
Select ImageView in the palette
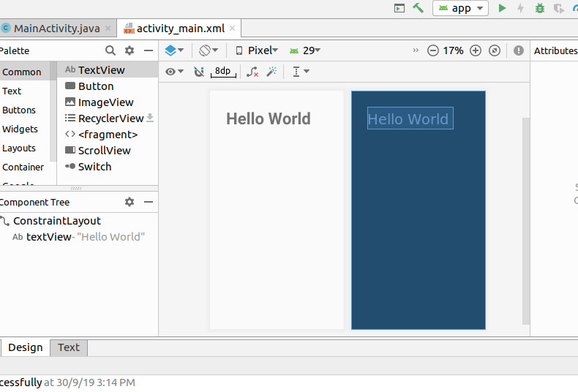[x=108, y=102]
